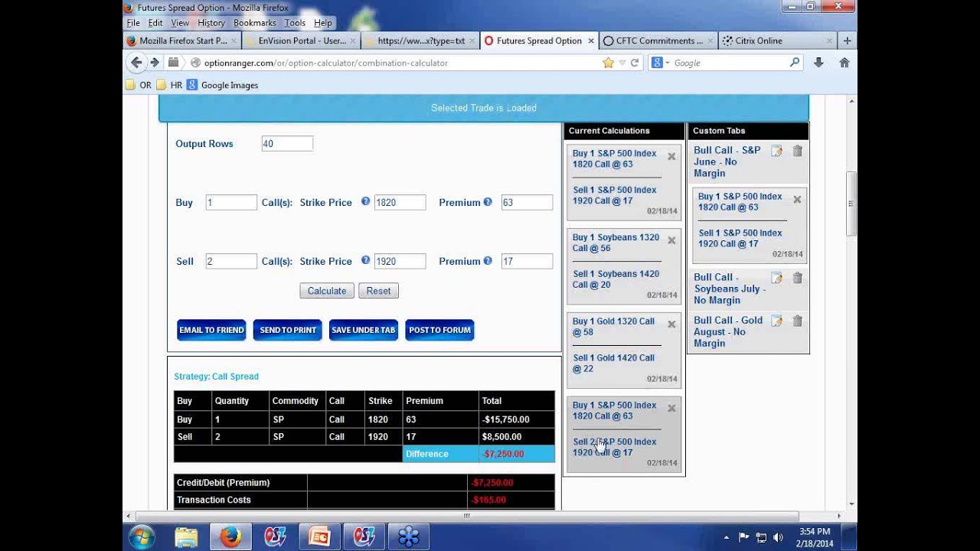Open the OR bookmarks folder
980x551 pixels.
click(x=139, y=85)
